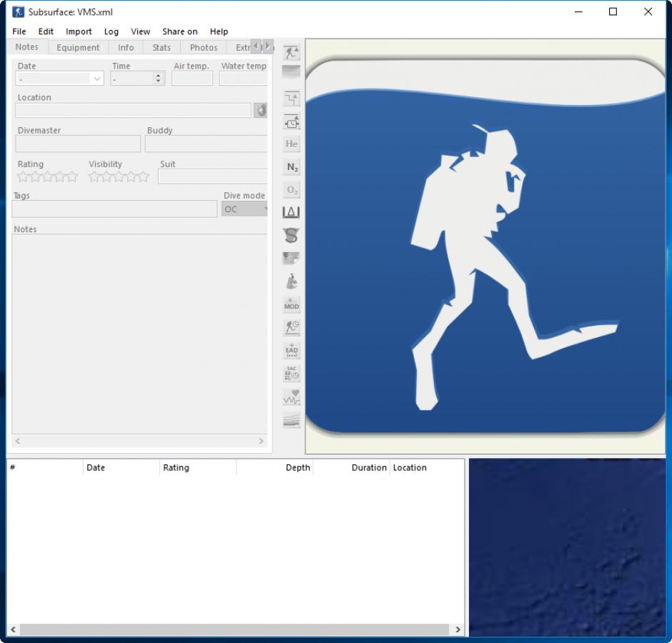Toggle the O2 partial pressure graph

[x=292, y=190]
